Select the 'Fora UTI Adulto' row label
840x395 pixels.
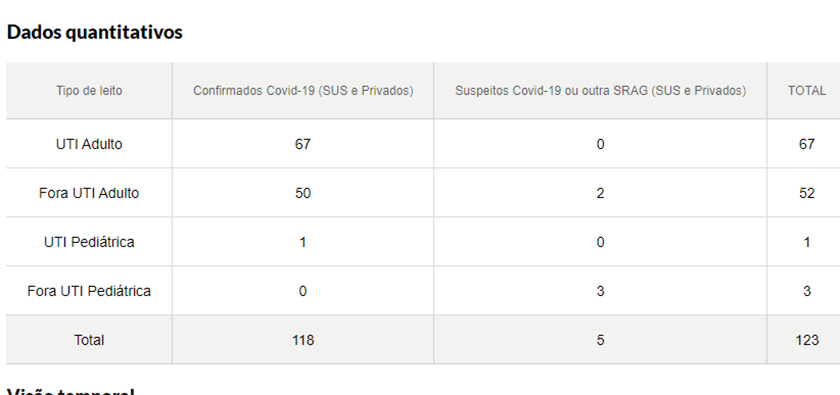click(x=89, y=193)
